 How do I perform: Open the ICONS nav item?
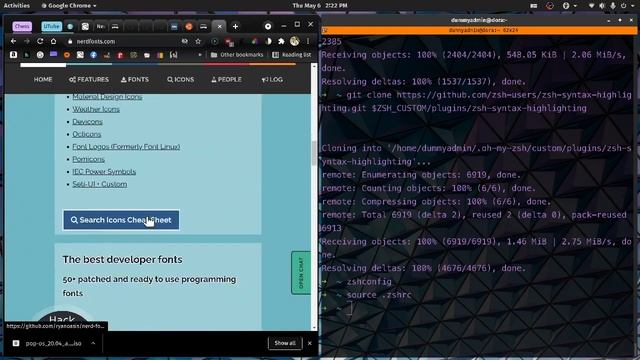(180, 80)
